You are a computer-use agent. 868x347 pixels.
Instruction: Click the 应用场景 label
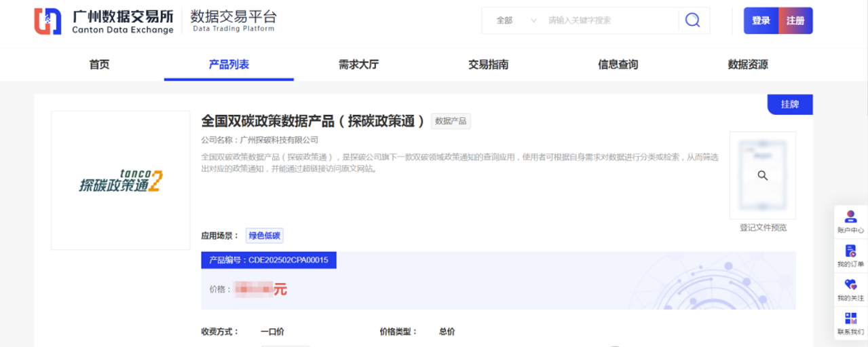(220, 236)
